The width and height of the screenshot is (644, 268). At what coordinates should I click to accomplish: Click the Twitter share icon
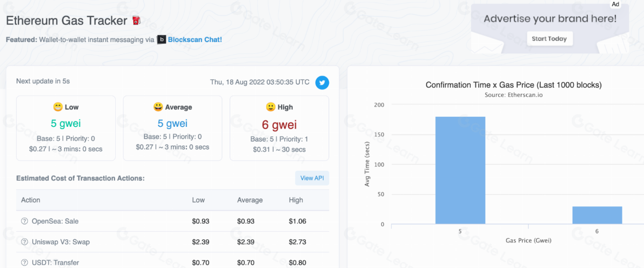coord(322,82)
